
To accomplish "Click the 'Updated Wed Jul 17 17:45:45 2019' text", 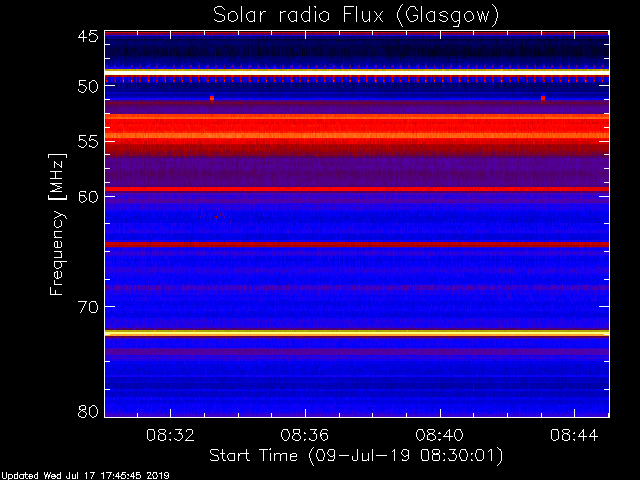I will [85, 476].
